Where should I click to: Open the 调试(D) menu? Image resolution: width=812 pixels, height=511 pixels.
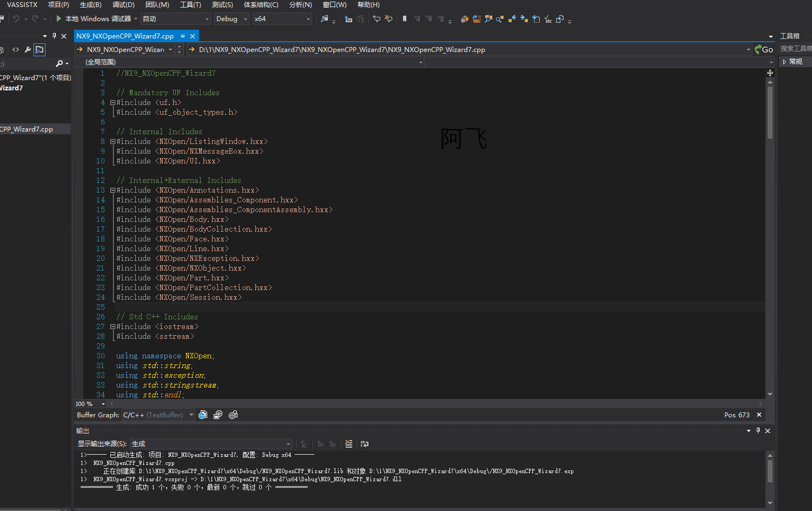[x=123, y=5]
